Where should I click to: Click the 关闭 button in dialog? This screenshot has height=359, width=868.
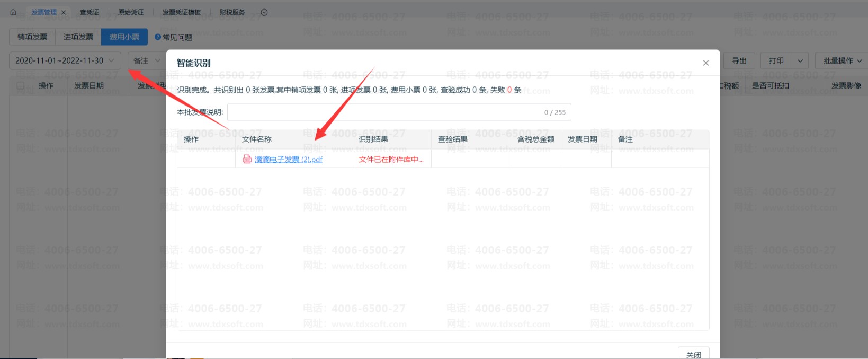pyautogui.click(x=693, y=354)
